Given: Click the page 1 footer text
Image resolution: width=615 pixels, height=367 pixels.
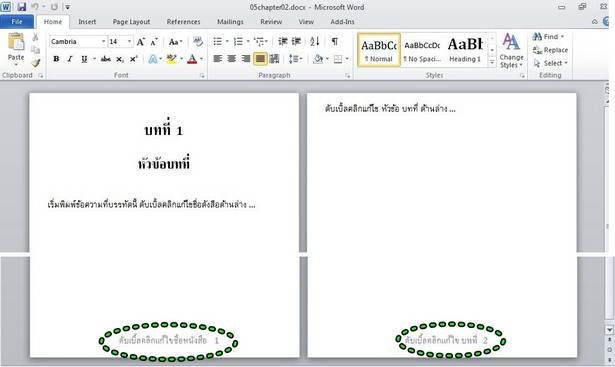Looking at the screenshot, I should [x=169, y=340].
